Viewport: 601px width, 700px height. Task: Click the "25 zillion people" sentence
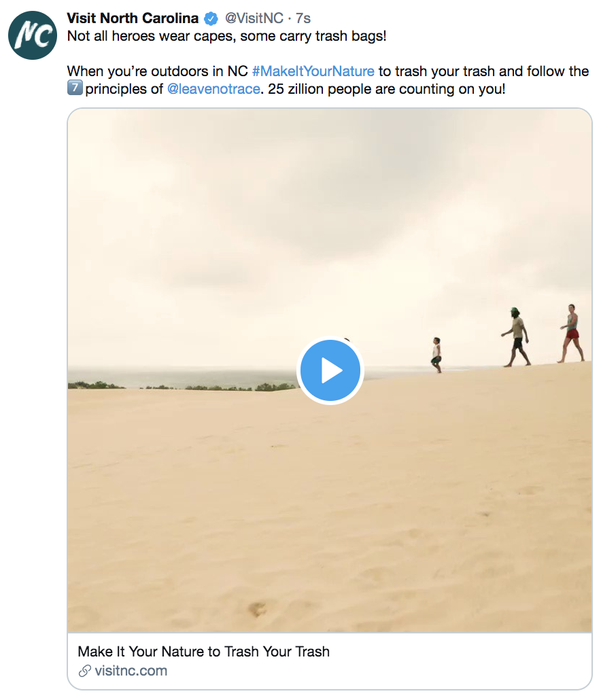[x=387, y=89]
